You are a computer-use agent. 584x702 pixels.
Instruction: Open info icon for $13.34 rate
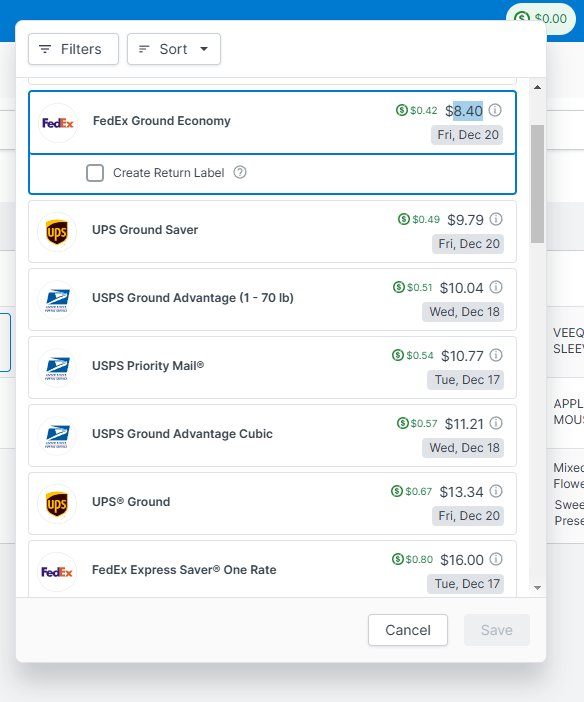496,492
